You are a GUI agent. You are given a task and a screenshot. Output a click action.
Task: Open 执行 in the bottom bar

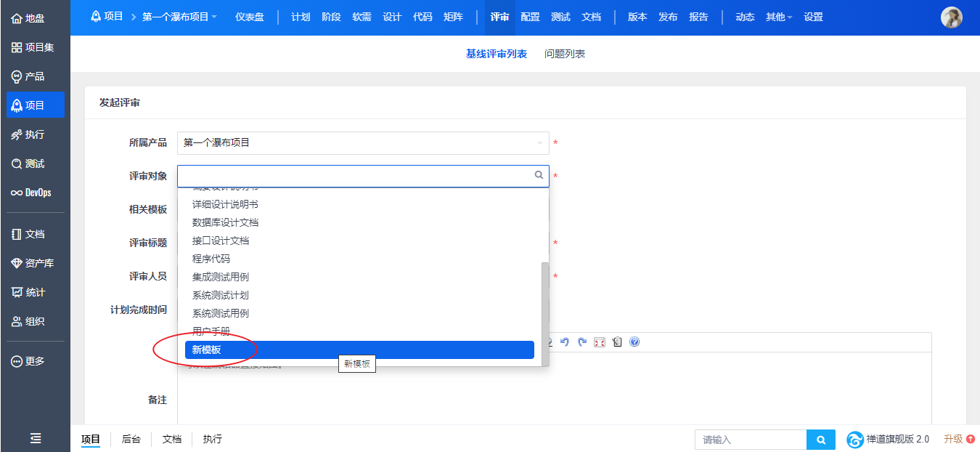pyautogui.click(x=213, y=439)
